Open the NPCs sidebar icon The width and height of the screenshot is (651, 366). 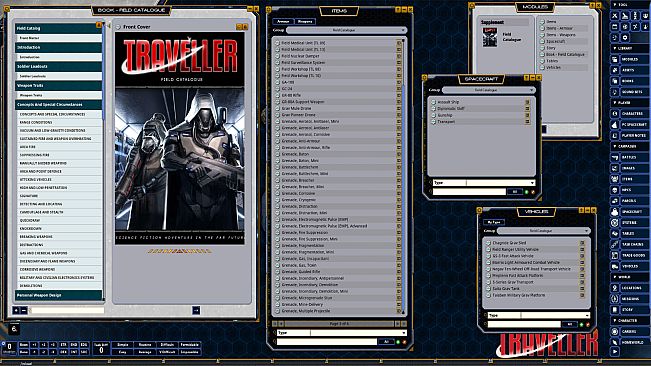tap(615, 190)
